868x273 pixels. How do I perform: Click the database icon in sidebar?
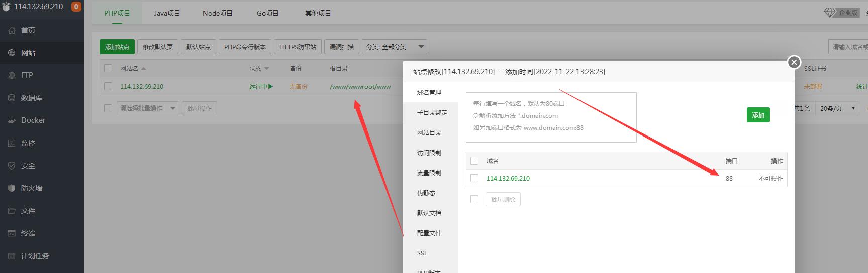(x=12, y=98)
